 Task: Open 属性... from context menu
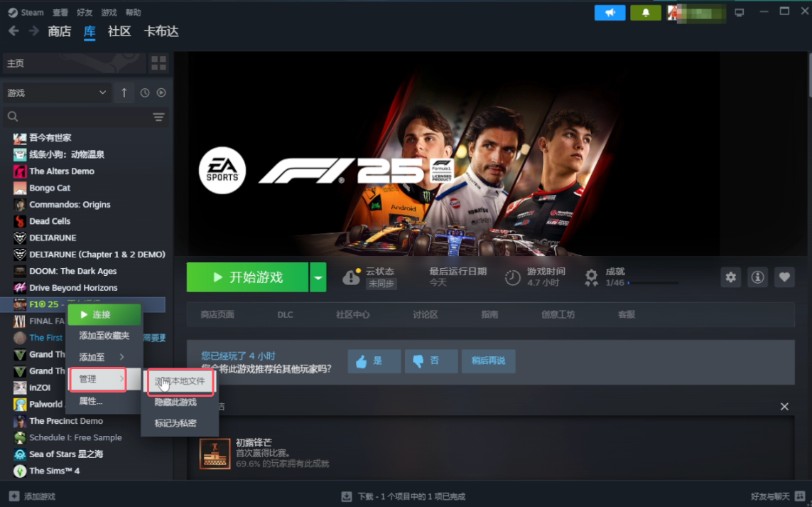coord(104,401)
